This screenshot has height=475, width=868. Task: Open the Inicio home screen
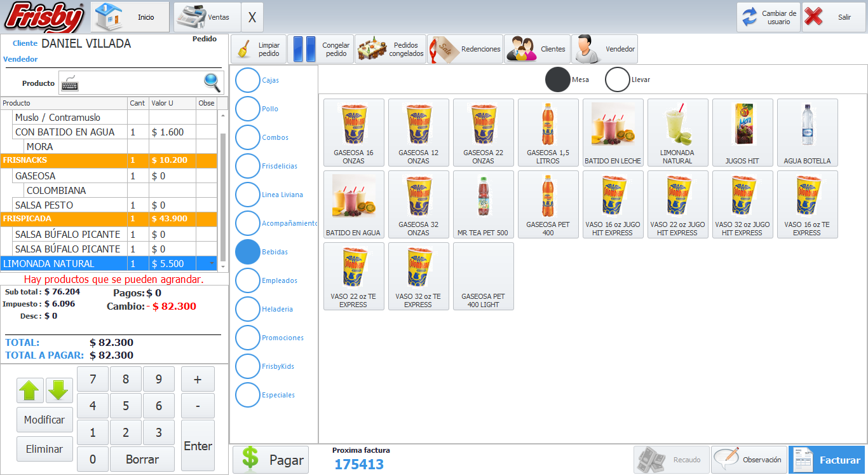130,17
